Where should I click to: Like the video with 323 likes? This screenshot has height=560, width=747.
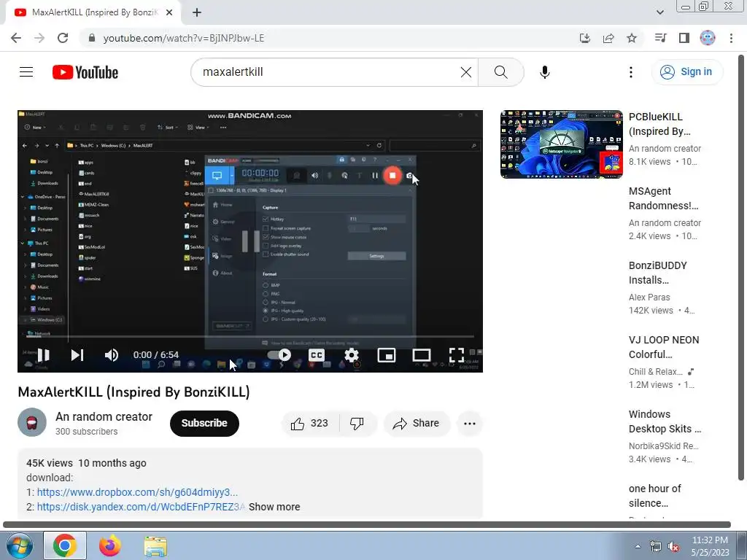[310, 423]
